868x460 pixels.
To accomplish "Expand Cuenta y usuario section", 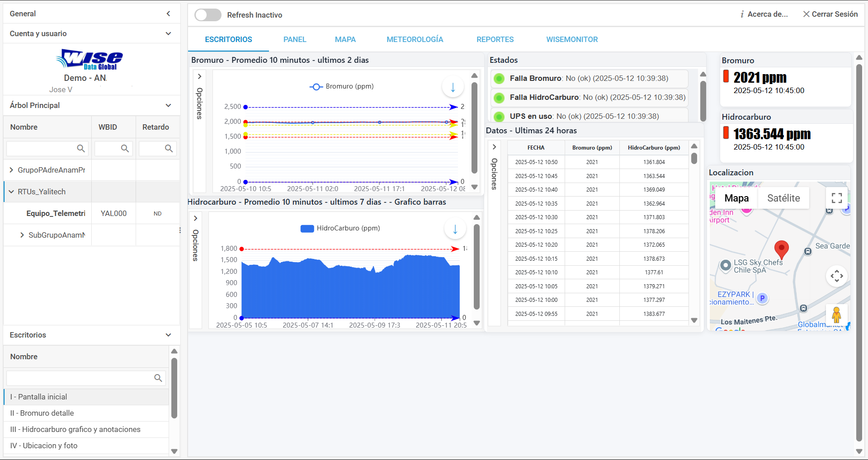I will (169, 33).
